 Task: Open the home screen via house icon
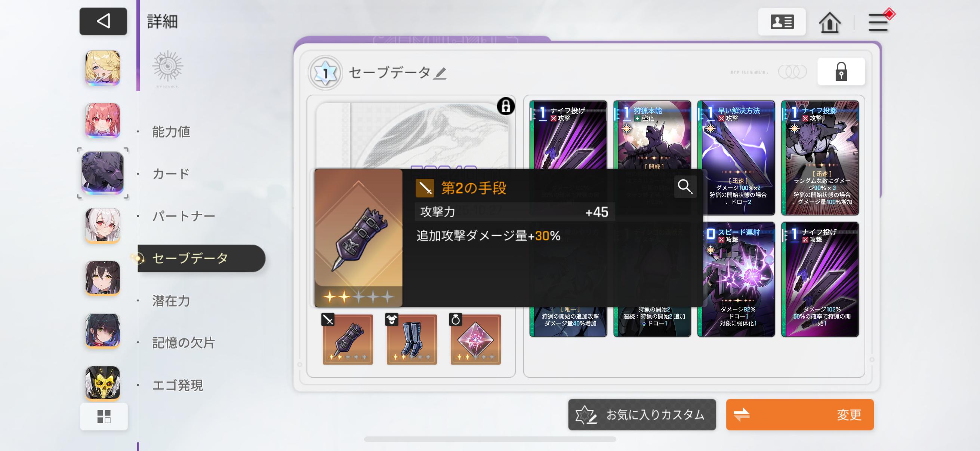(x=829, y=22)
